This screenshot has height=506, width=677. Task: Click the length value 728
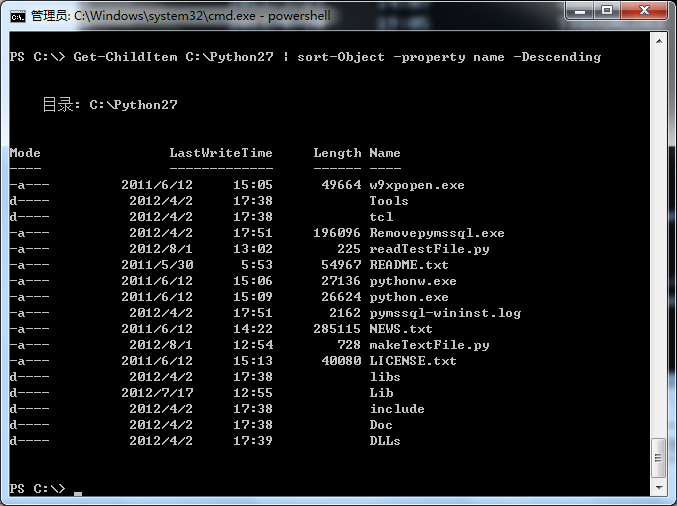coord(349,345)
